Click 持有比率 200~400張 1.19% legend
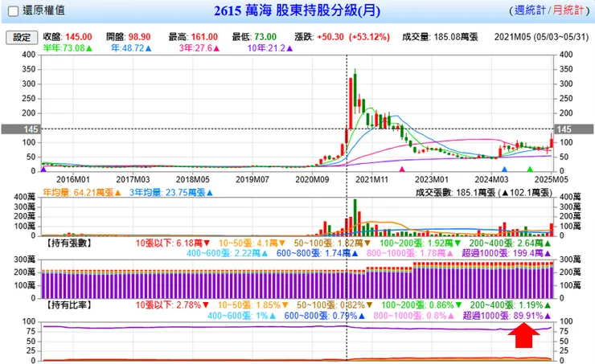The image size is (595, 364). pyautogui.click(x=511, y=305)
